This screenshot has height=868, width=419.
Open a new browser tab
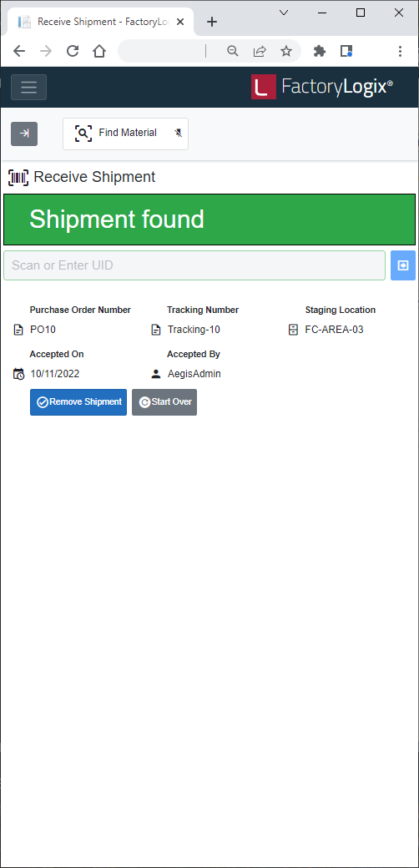[x=211, y=22]
